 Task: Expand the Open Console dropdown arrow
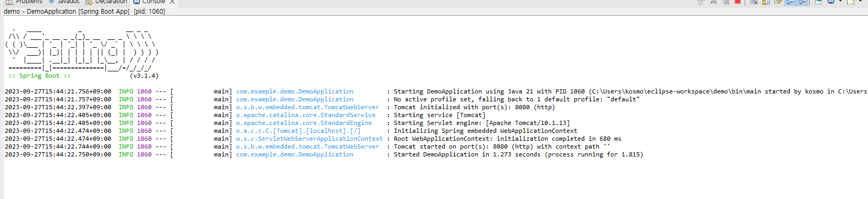click(x=860, y=2)
